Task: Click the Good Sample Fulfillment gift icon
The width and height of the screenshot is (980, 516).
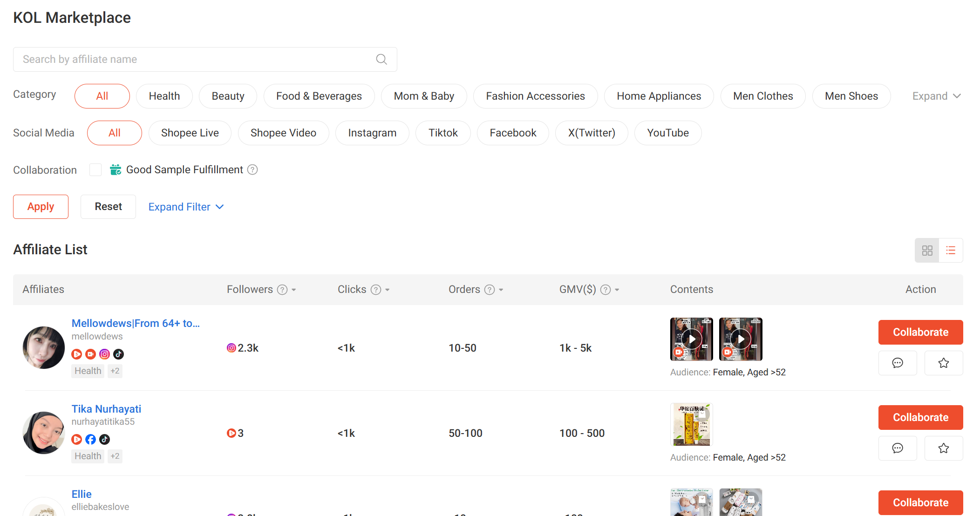Action: [116, 170]
